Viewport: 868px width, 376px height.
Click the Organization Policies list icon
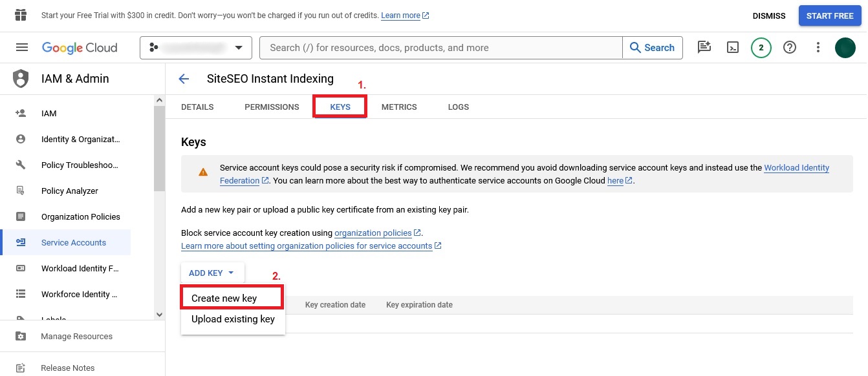[x=21, y=216]
